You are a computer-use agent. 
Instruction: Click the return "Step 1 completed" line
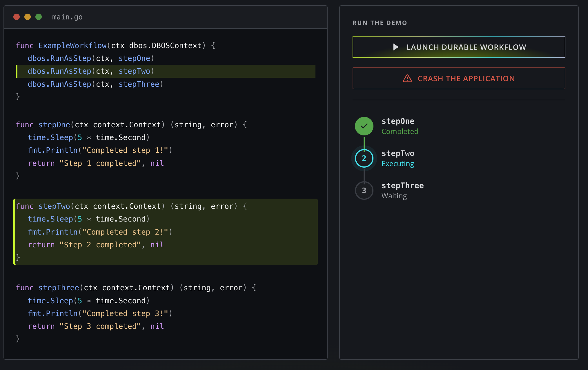tap(96, 163)
